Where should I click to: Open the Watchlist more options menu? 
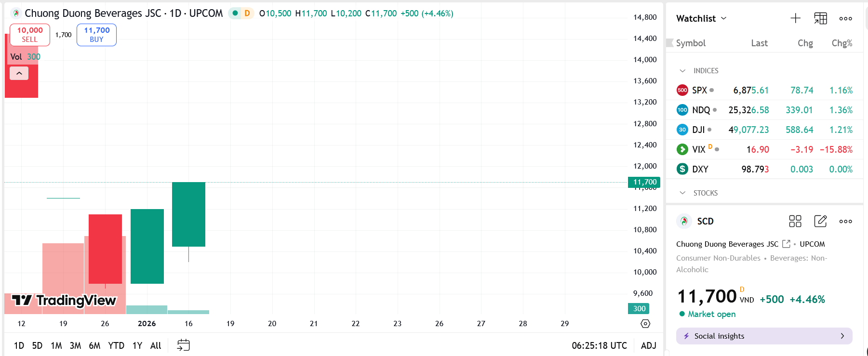[845, 18]
